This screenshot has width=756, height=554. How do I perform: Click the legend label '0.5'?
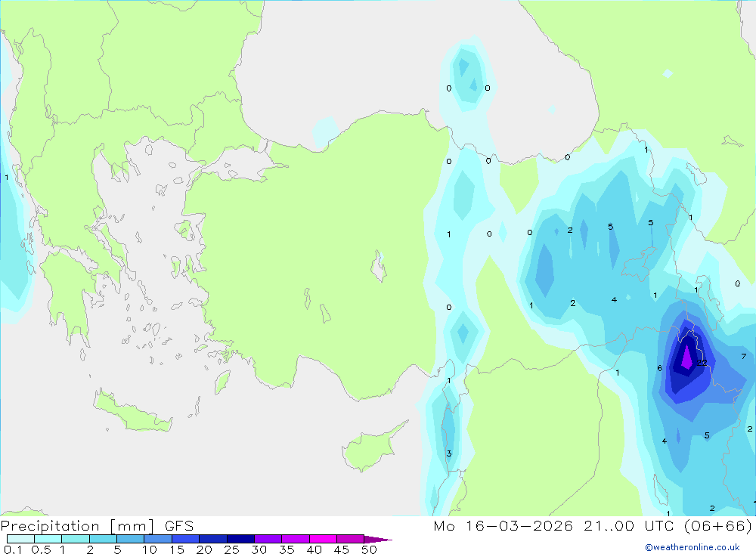tap(41, 549)
